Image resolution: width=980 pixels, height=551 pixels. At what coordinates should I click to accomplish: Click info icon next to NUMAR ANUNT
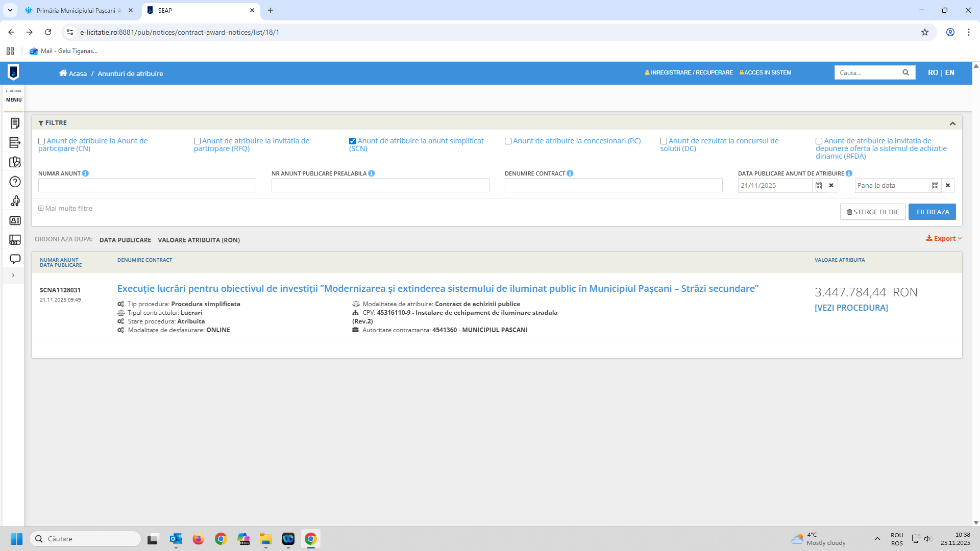pyautogui.click(x=85, y=173)
